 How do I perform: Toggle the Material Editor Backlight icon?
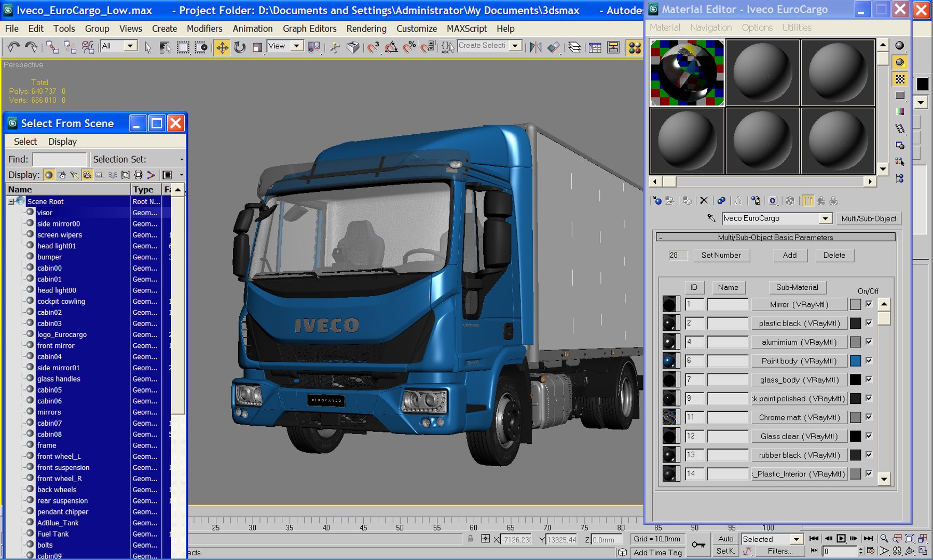point(900,62)
